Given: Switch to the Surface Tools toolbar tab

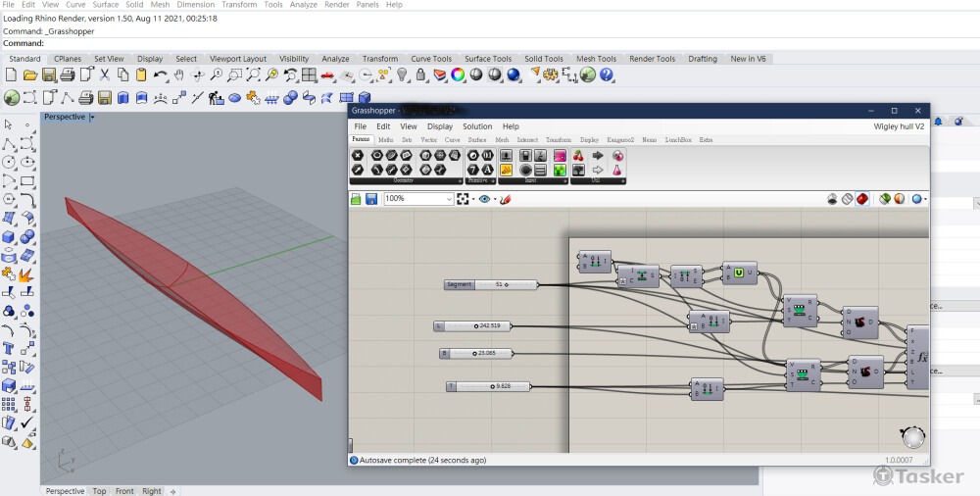Looking at the screenshot, I should 487,59.
